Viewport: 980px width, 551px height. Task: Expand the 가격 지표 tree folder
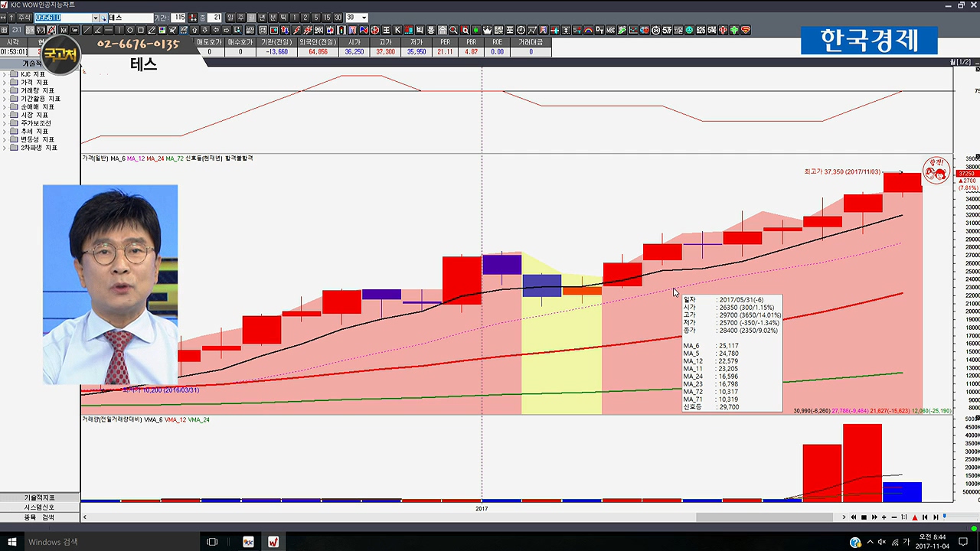tap(5, 83)
